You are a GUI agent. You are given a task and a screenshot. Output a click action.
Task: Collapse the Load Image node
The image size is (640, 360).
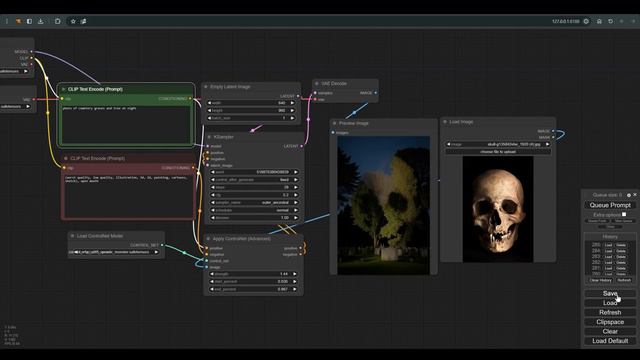click(x=445, y=122)
